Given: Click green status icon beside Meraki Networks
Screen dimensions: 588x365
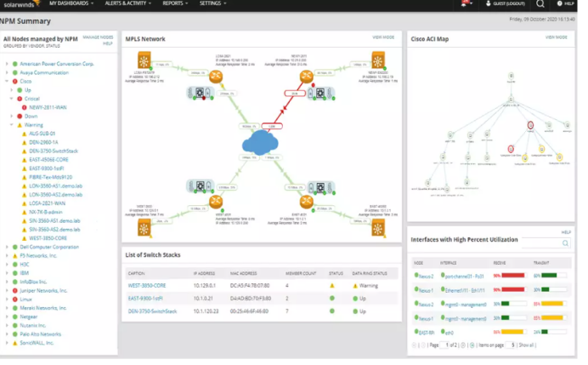Looking at the screenshot, I should [x=15, y=308].
